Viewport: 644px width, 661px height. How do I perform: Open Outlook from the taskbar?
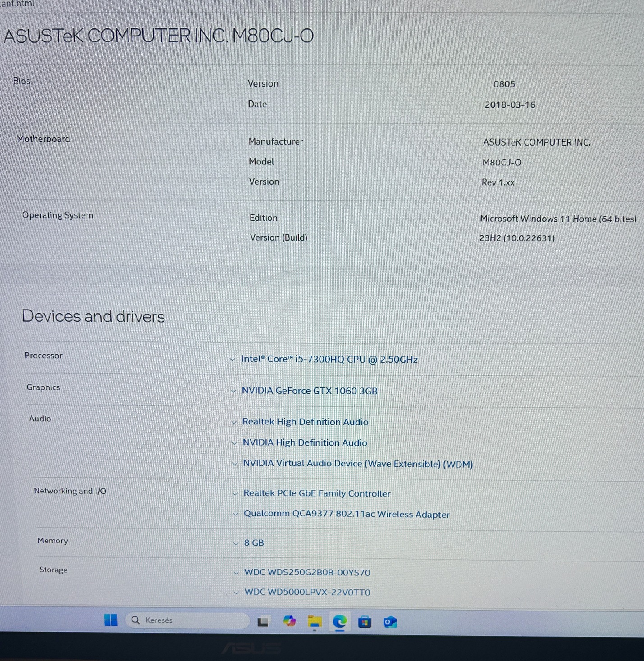coord(390,622)
